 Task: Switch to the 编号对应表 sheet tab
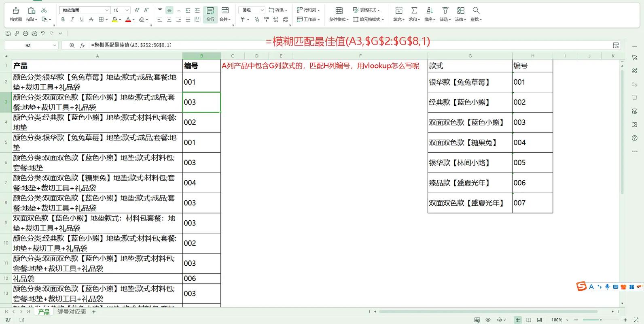click(72, 312)
